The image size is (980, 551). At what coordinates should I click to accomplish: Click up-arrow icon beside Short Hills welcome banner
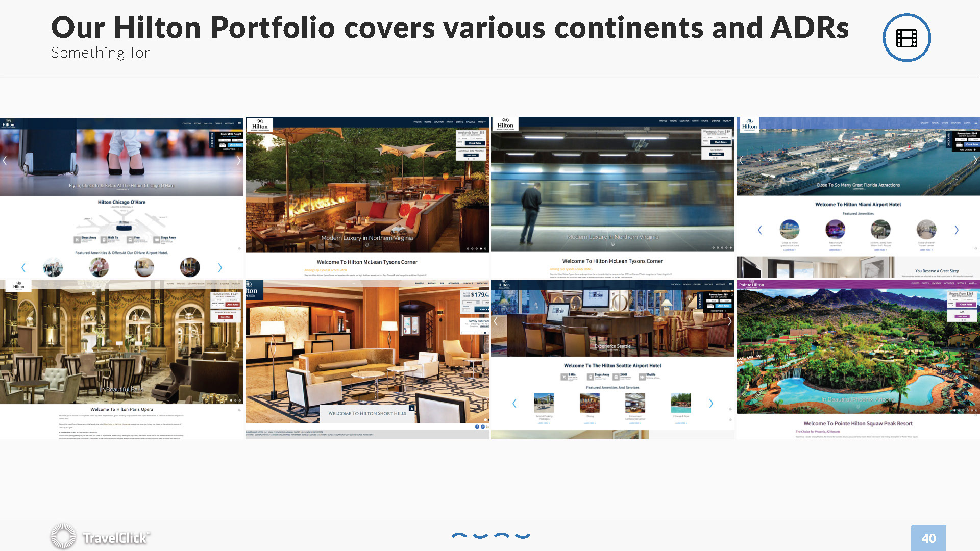point(411,408)
